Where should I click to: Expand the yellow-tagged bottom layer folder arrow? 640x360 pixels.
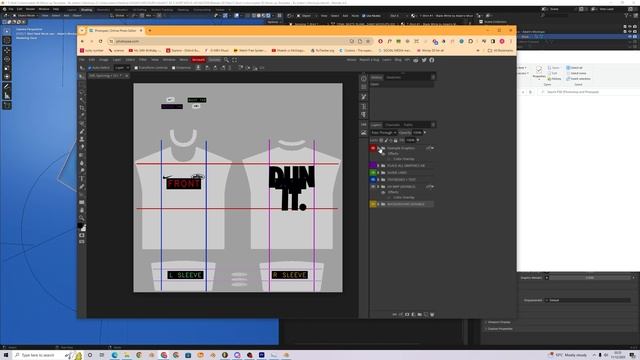[x=378, y=204]
